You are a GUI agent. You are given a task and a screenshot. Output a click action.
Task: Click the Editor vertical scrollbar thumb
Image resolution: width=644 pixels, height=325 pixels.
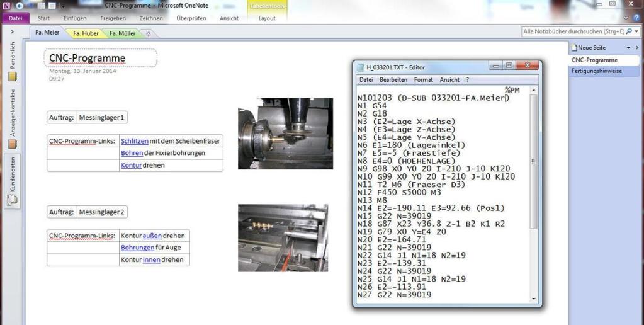coord(533,161)
